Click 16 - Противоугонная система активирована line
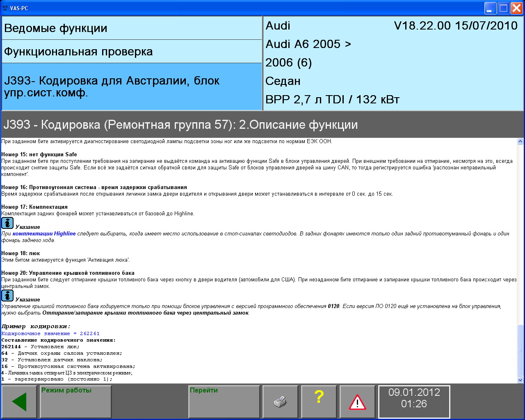Viewport: 525px width, 420px height. tap(68, 367)
